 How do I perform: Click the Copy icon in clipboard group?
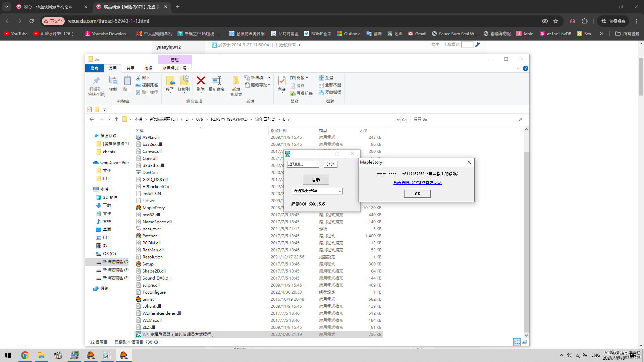pos(113,80)
